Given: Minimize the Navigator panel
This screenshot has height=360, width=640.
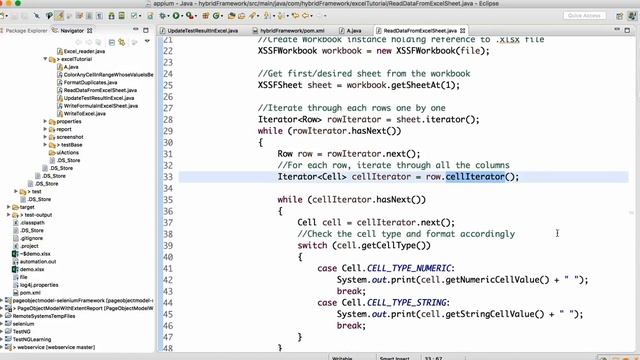Looking at the screenshot, I should (x=136, y=30).
